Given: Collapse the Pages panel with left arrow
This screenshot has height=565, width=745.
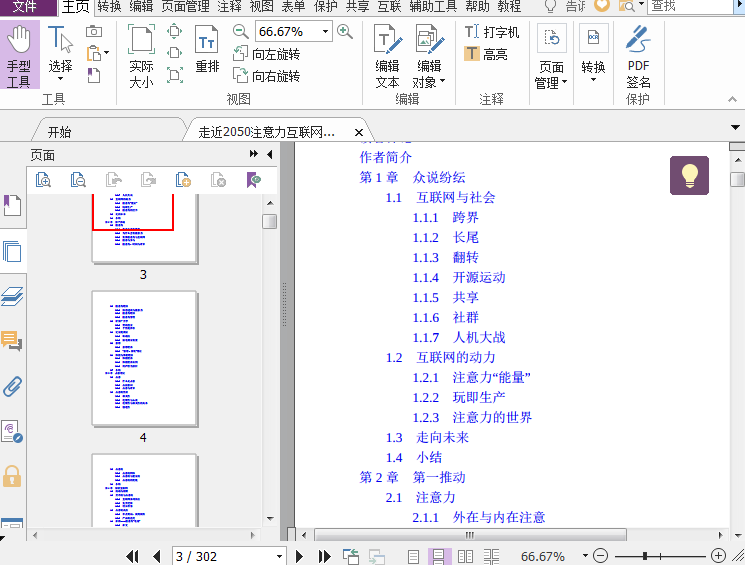Looking at the screenshot, I should click(x=270, y=154).
